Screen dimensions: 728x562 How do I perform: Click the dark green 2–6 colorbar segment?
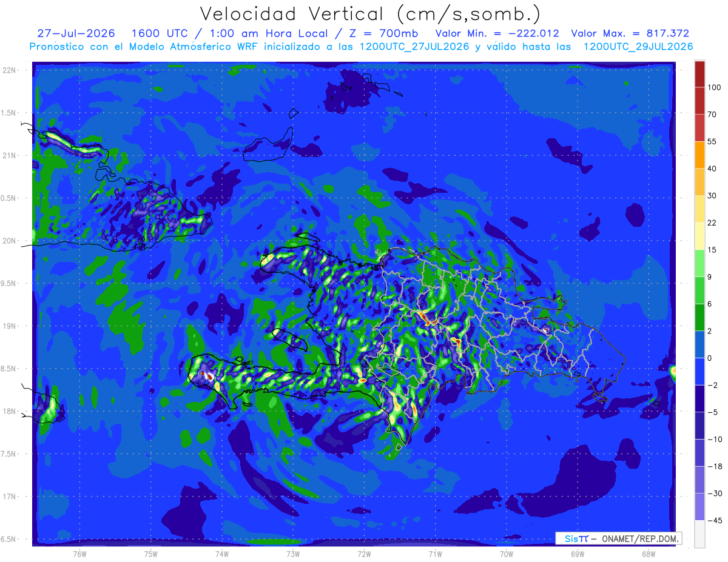tap(699, 318)
